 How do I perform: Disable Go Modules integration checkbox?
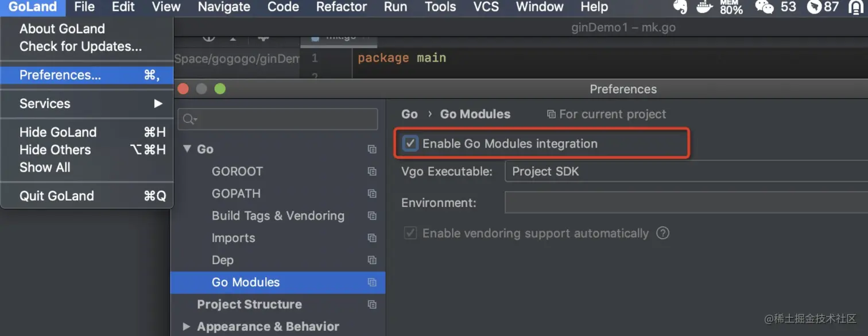410,144
